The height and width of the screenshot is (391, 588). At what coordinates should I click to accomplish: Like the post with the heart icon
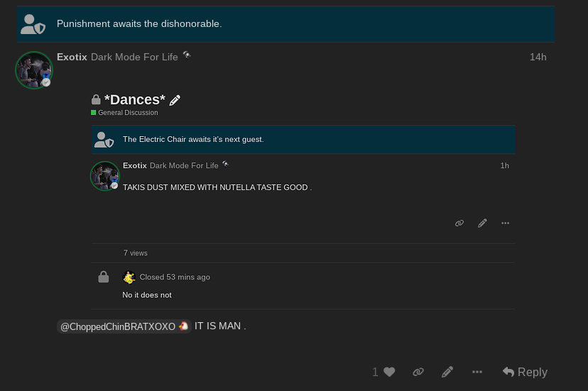[x=389, y=372]
